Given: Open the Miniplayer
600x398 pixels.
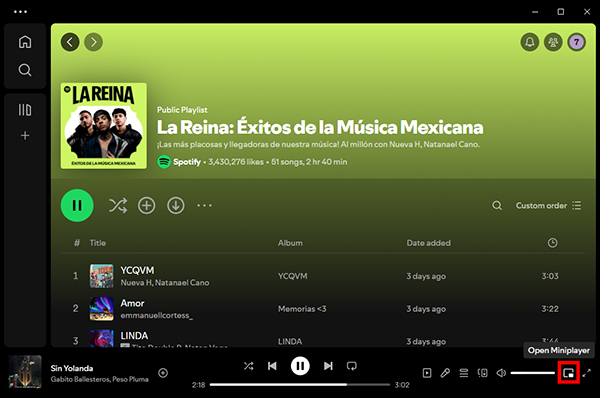Looking at the screenshot, I should 569,373.
